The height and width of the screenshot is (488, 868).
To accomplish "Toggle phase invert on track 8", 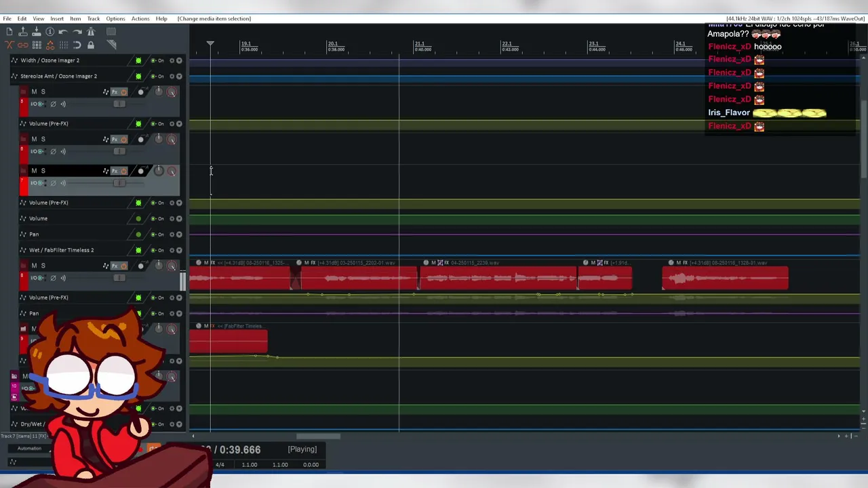I will coord(54,278).
